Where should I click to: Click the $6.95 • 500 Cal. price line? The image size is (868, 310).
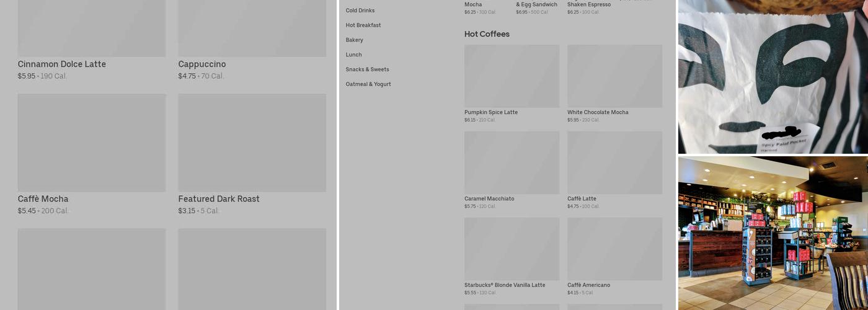[533, 12]
